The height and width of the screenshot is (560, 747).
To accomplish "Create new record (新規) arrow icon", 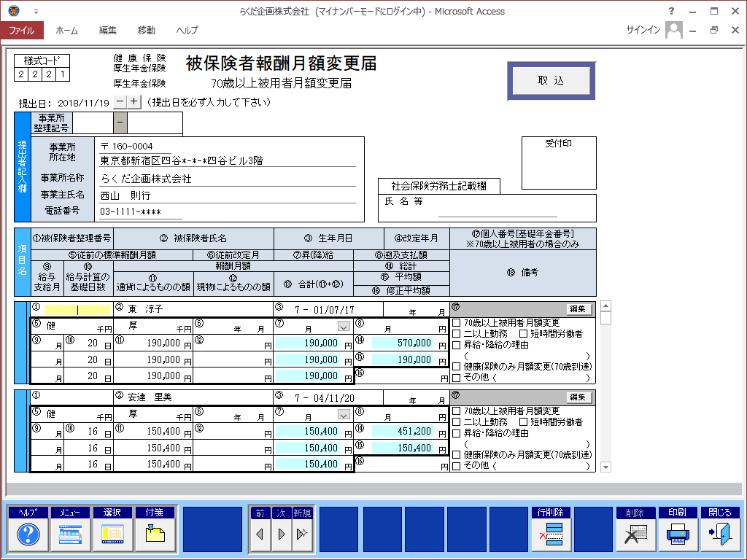I will click(302, 534).
